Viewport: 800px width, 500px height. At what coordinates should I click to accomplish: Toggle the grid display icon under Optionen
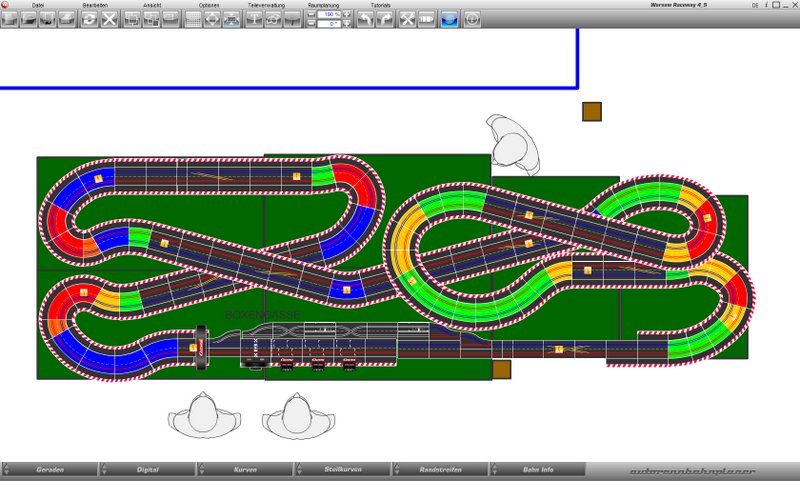pos(193,19)
